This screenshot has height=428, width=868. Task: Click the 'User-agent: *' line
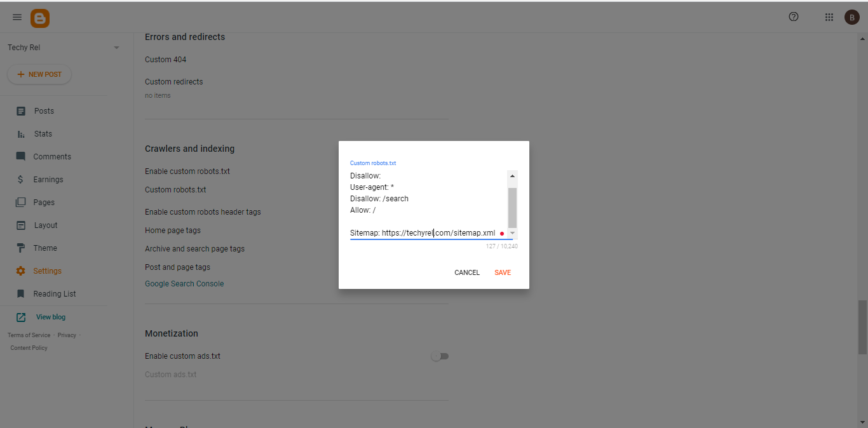coord(372,187)
